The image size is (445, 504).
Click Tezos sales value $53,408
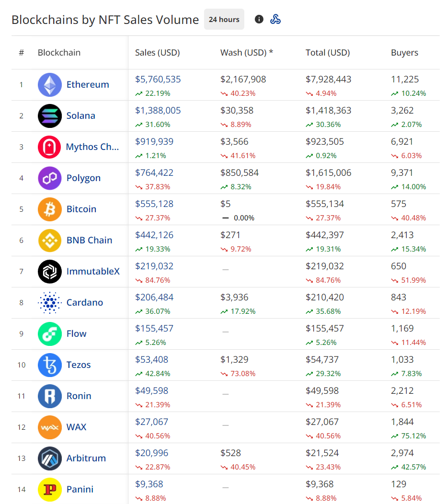152,360
